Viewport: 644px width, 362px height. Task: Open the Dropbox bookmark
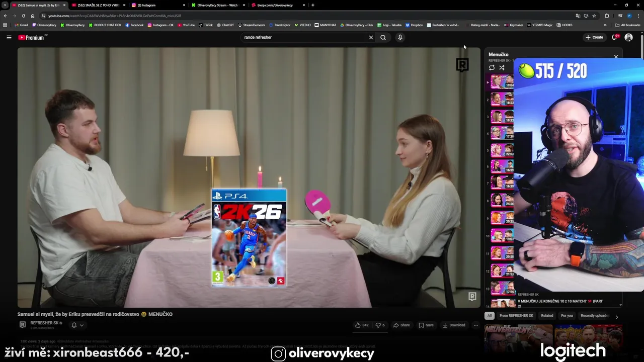click(414, 25)
